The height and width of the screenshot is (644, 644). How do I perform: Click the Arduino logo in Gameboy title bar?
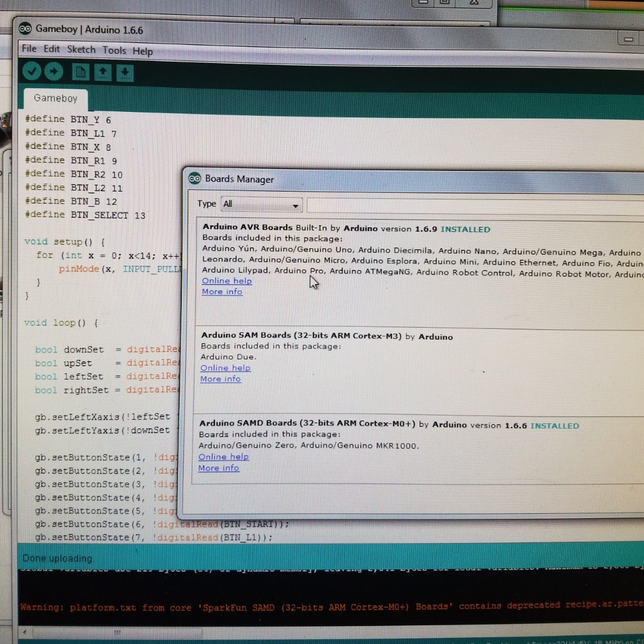[x=25, y=28]
